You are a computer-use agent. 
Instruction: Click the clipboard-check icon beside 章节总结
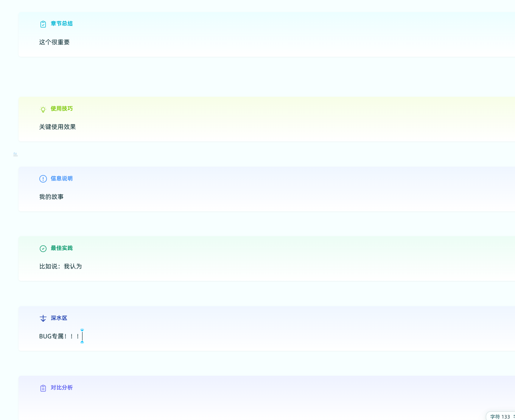point(43,24)
